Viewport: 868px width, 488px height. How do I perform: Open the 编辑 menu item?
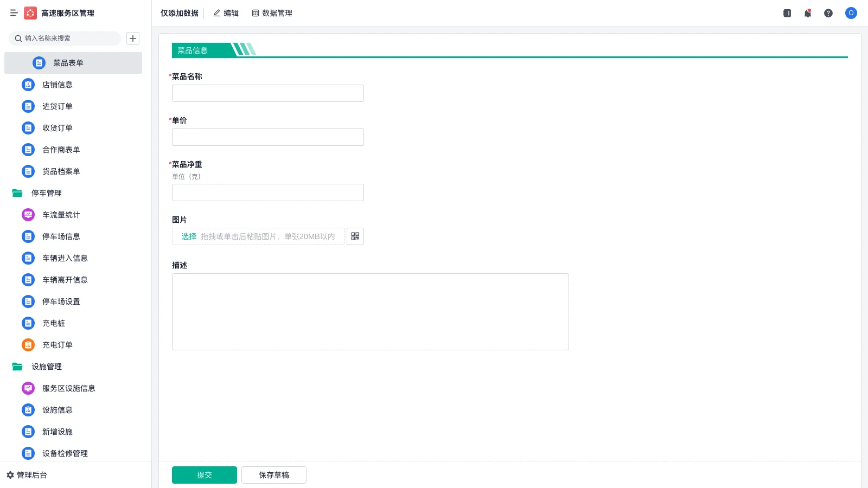226,13
